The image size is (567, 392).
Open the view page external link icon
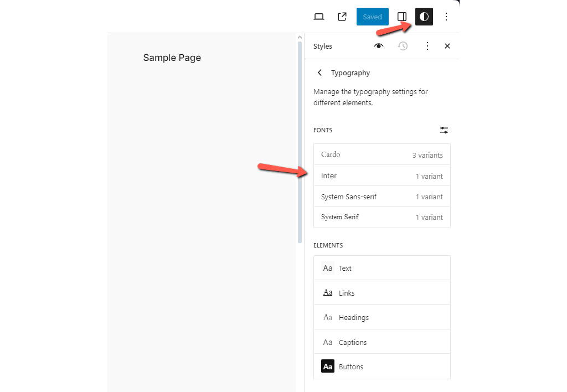point(342,17)
